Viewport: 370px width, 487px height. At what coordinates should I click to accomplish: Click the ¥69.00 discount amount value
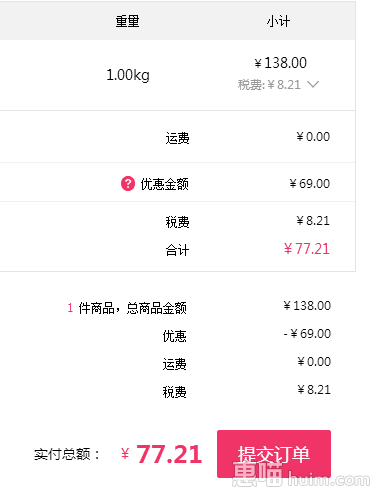[x=309, y=184]
